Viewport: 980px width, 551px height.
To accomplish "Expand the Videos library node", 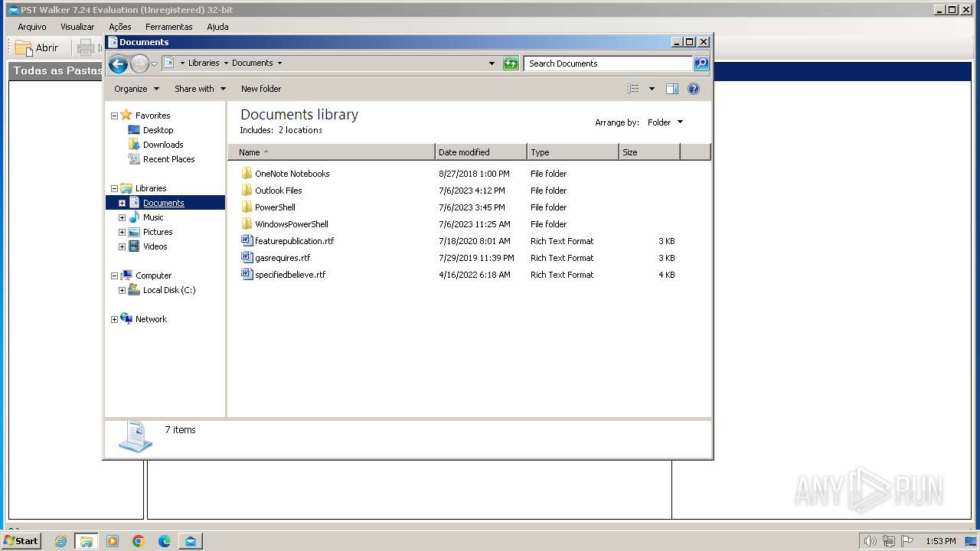I will (122, 247).
